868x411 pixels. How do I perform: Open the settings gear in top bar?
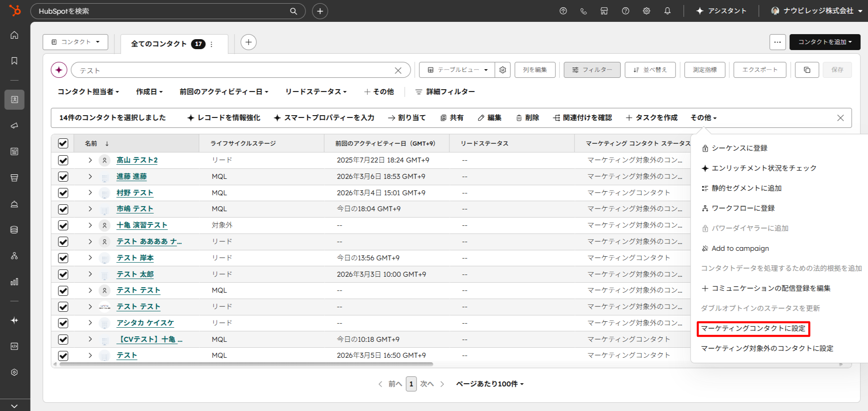(x=646, y=11)
